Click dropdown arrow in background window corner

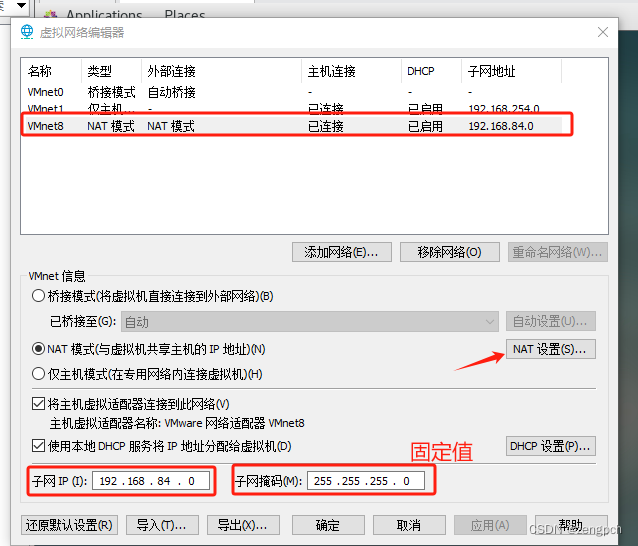pyautogui.click(x=22, y=5)
